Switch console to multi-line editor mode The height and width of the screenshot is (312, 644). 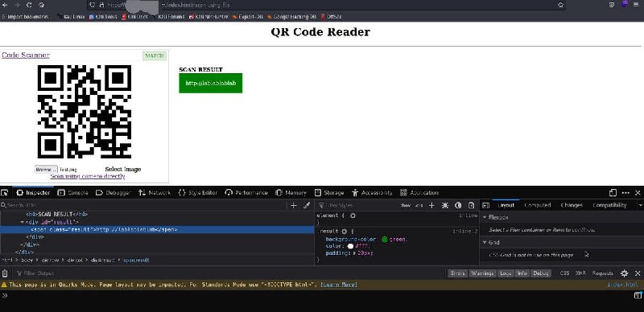638,295
